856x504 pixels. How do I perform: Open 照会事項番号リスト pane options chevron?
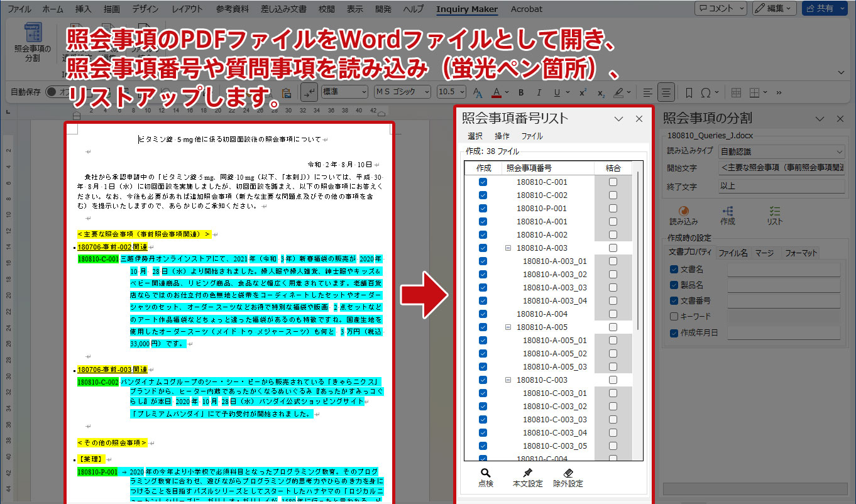tap(618, 119)
